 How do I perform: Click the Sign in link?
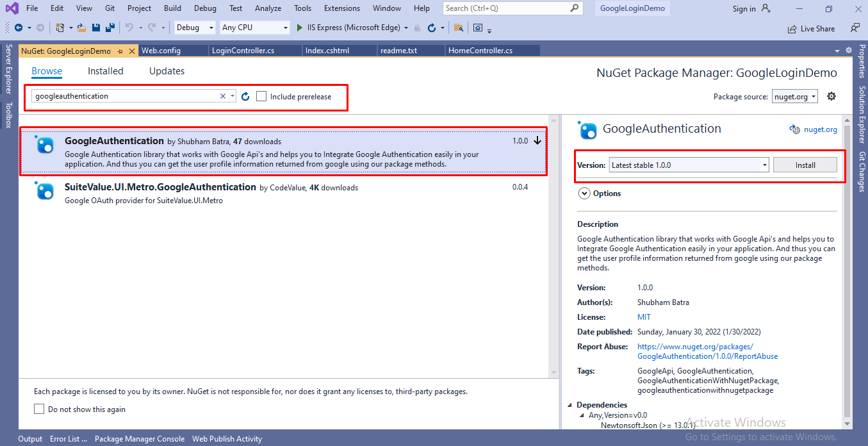744,8
